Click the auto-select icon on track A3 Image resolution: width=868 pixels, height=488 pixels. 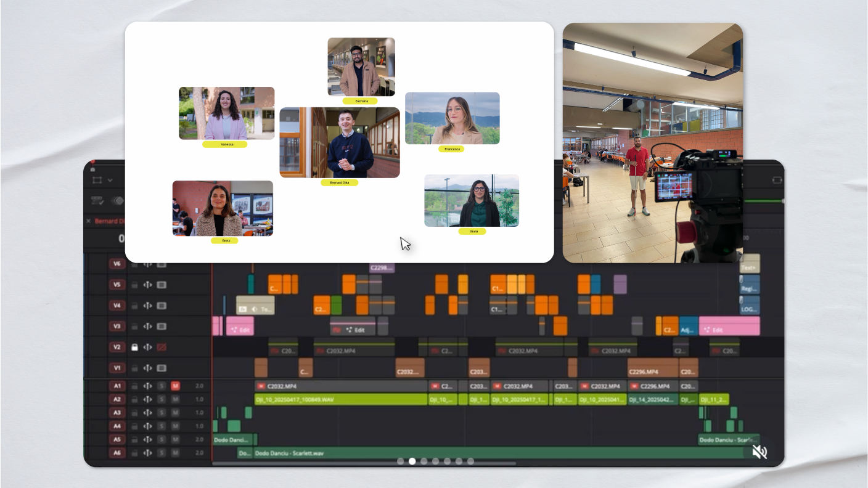[148, 413]
